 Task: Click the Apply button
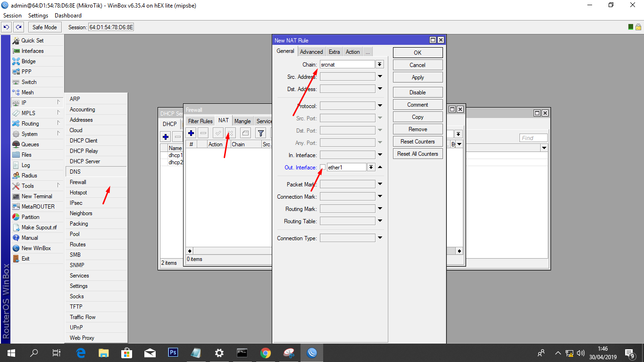coord(418,77)
